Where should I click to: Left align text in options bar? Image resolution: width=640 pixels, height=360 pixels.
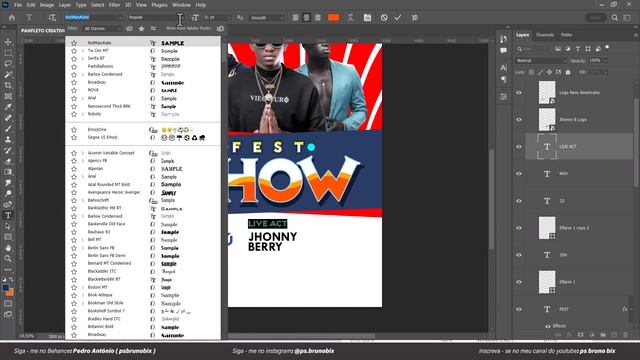(296, 18)
